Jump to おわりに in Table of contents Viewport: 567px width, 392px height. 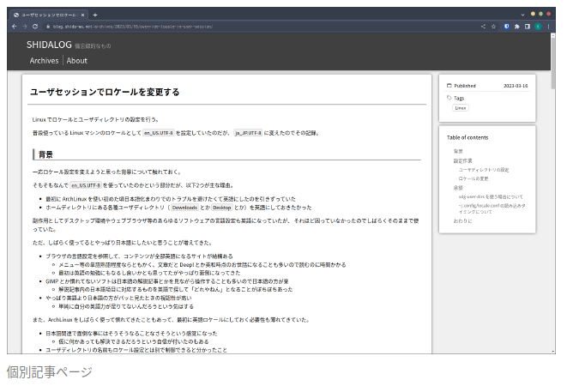pos(462,221)
